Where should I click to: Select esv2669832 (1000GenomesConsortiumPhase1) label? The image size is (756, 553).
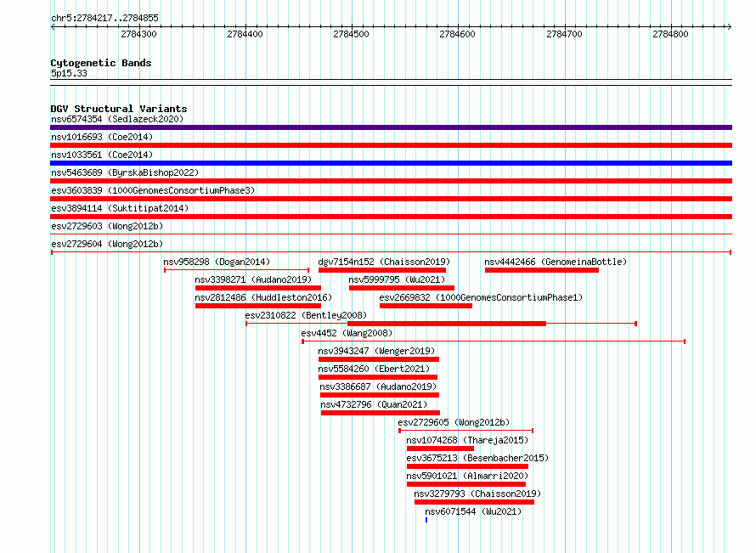click(481, 297)
